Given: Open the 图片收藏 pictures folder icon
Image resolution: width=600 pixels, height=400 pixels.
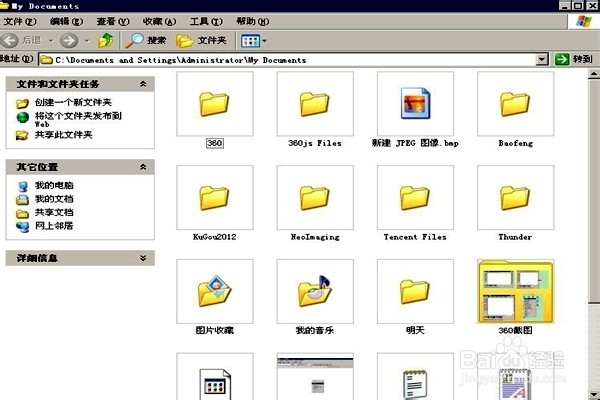Looking at the screenshot, I should coord(214,291).
